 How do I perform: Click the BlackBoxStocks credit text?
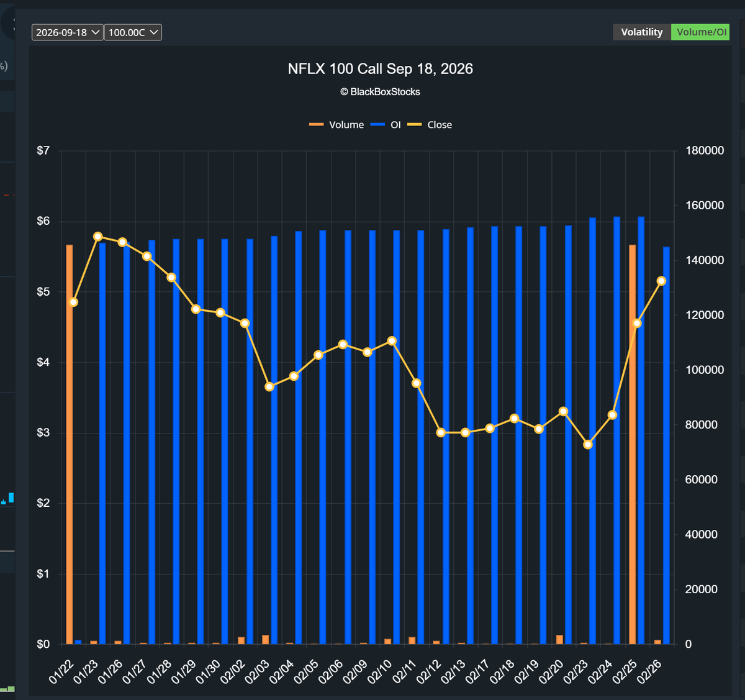[x=380, y=92]
